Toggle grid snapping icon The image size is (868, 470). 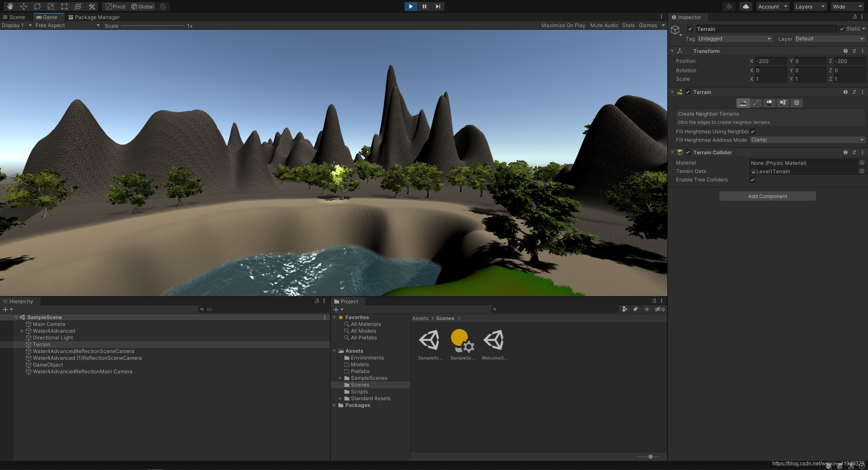[x=163, y=6]
